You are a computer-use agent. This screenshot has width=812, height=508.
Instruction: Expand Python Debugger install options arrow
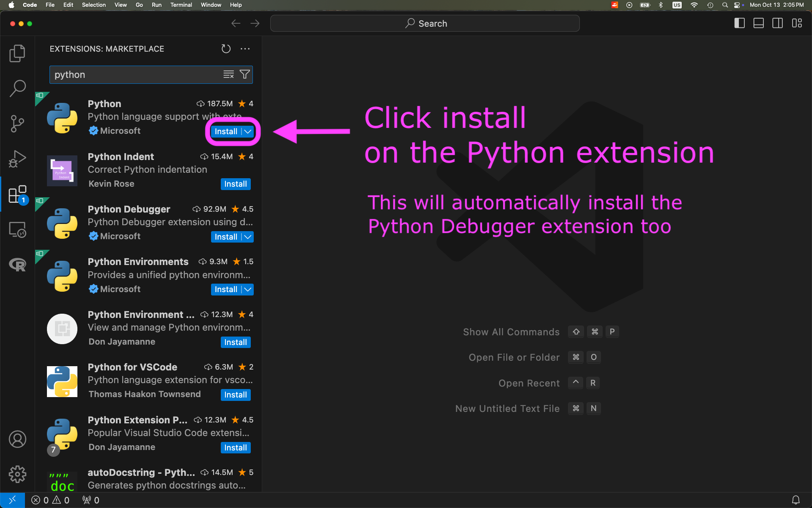coord(248,237)
